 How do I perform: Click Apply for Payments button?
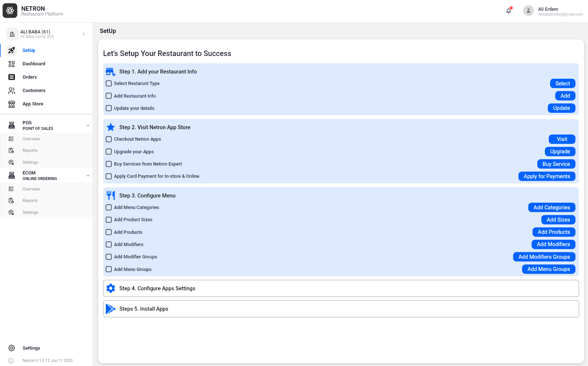point(546,176)
